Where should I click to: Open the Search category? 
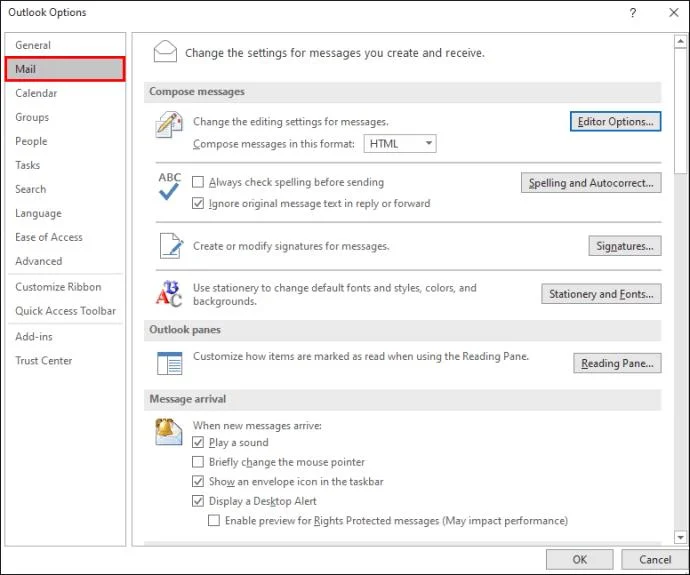(x=65, y=189)
